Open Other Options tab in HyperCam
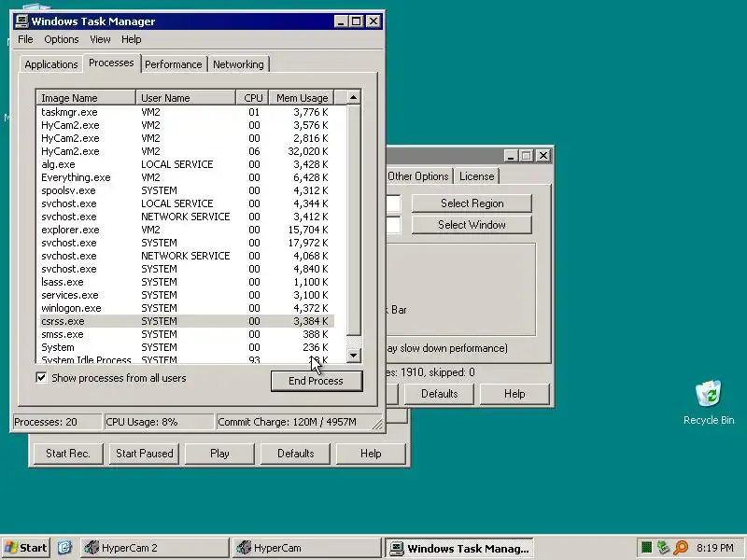The image size is (747, 560). pyautogui.click(x=417, y=176)
